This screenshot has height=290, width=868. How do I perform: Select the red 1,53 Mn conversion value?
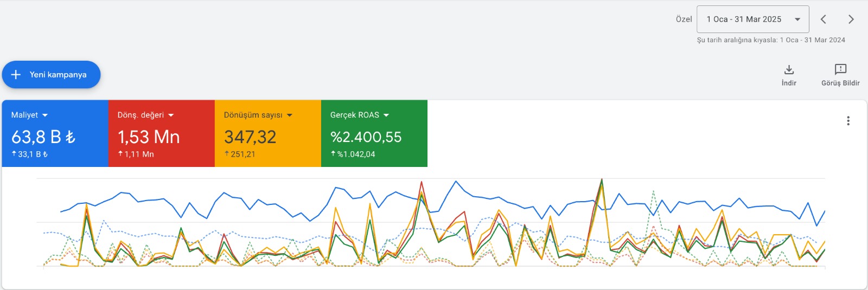pyautogui.click(x=149, y=137)
